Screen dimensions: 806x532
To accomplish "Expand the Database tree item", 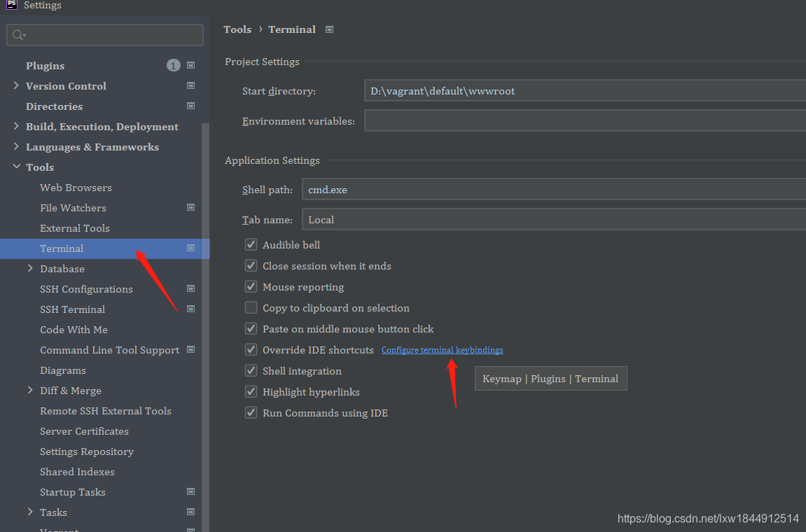I will click(x=29, y=268).
